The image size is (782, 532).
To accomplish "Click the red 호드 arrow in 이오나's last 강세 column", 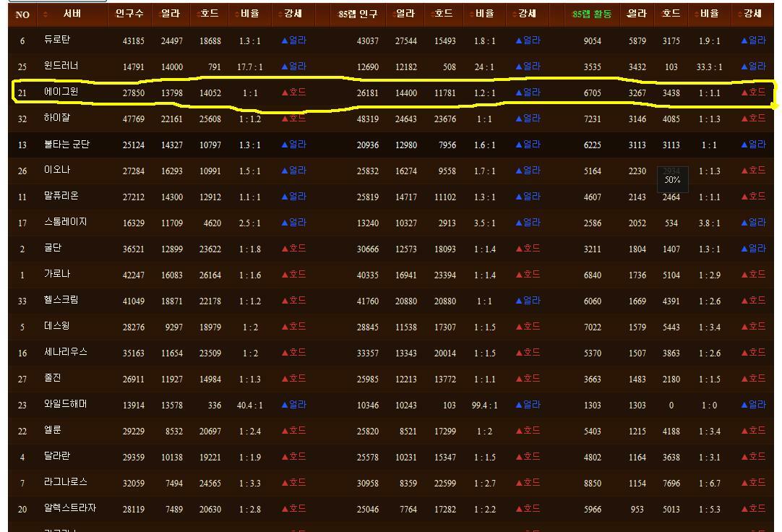I will [x=753, y=171].
